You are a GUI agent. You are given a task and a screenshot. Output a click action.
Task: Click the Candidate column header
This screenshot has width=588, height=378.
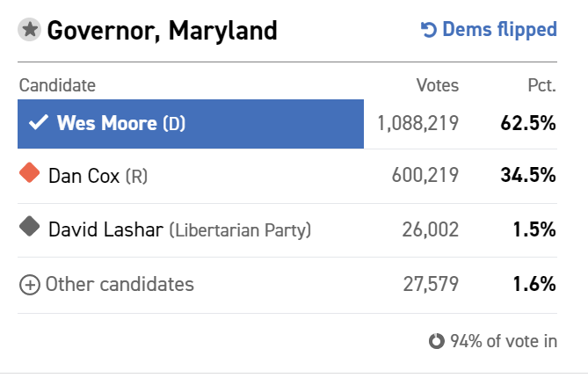[57, 85]
